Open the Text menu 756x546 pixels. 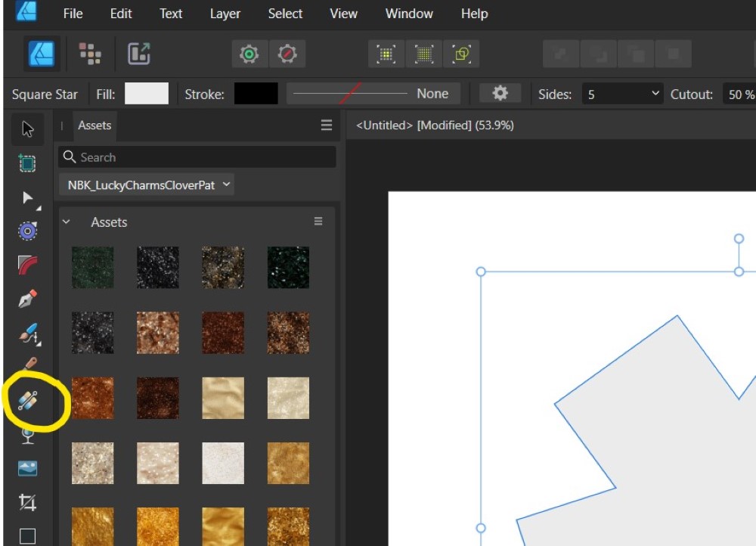tap(171, 14)
